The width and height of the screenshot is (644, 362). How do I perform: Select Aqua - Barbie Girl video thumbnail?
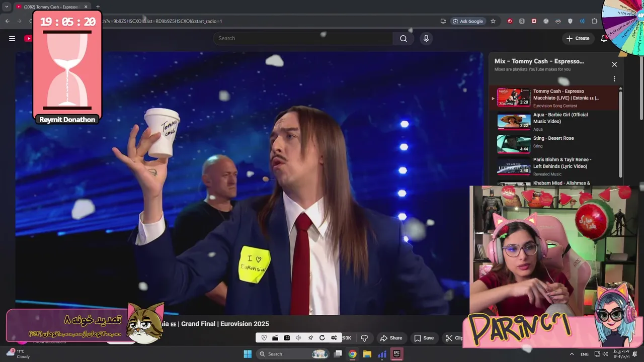point(514,121)
